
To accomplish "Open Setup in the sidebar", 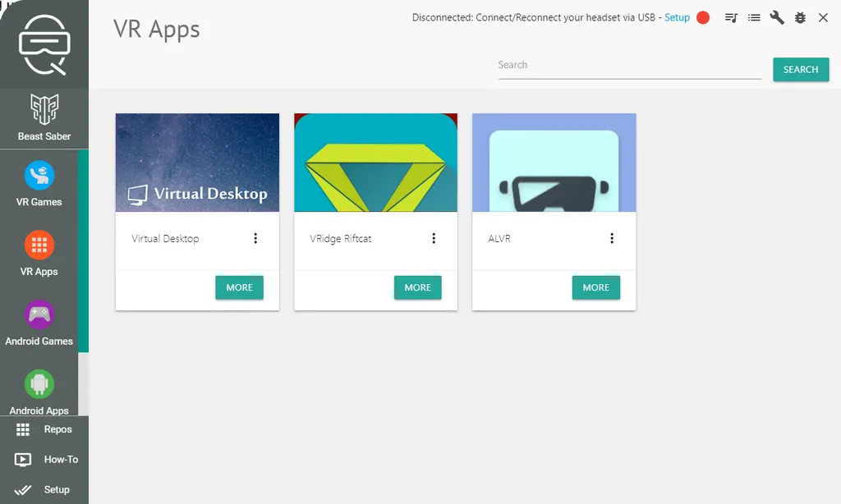I will (x=44, y=489).
